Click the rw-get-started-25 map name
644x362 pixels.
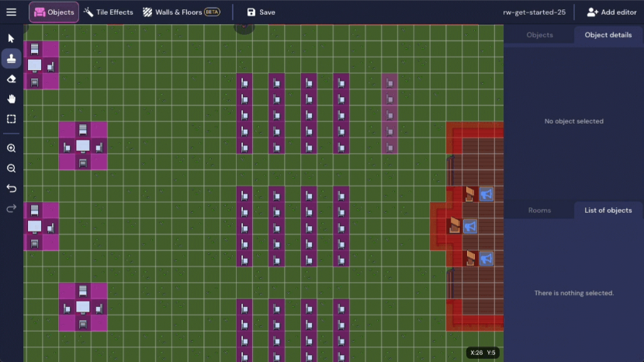(x=534, y=12)
